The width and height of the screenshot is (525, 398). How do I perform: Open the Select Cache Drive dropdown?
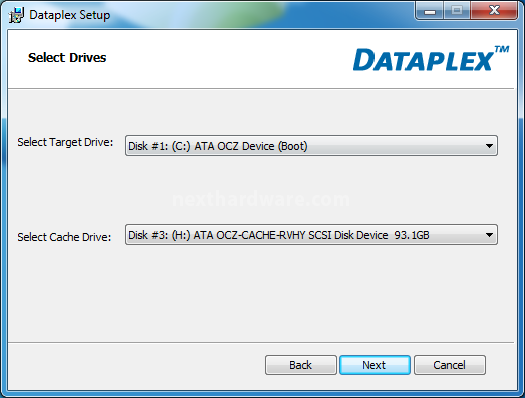tap(311, 235)
